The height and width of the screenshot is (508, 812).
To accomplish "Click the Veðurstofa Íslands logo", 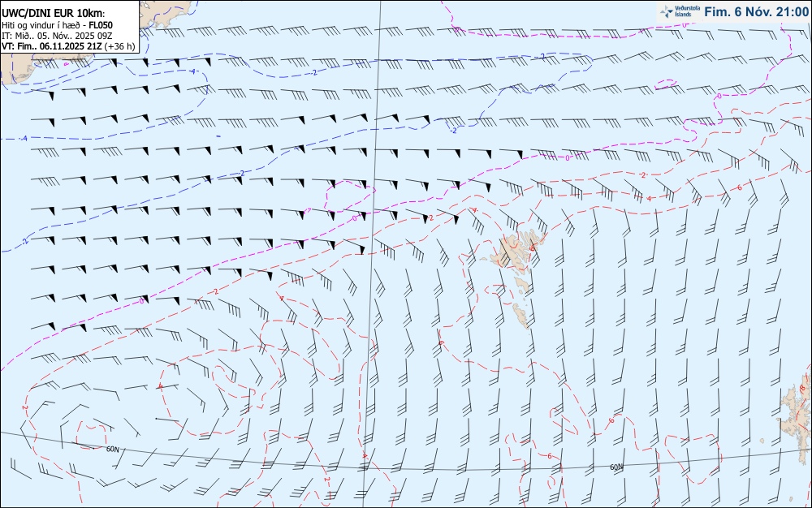I will pos(680,11).
